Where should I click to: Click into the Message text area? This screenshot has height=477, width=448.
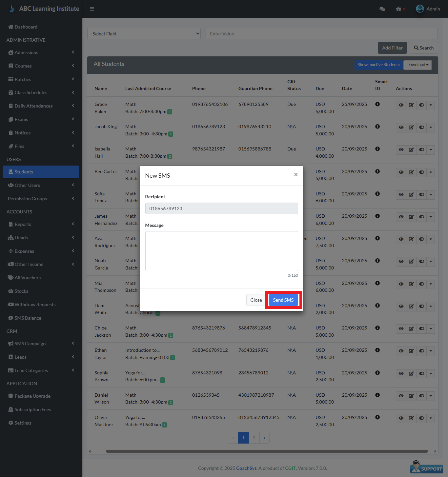(x=221, y=251)
